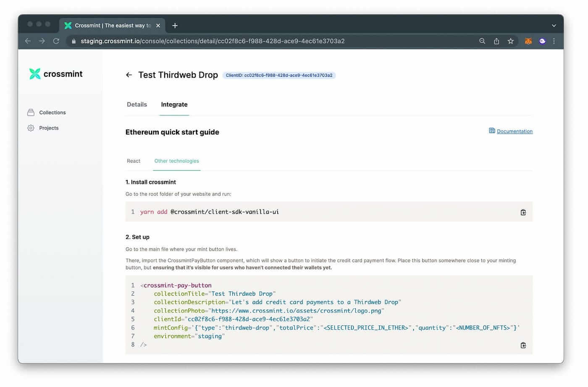588x387 pixels.
Task: Click 'Go to the main file' instruction text
Action: pyautogui.click(x=181, y=249)
